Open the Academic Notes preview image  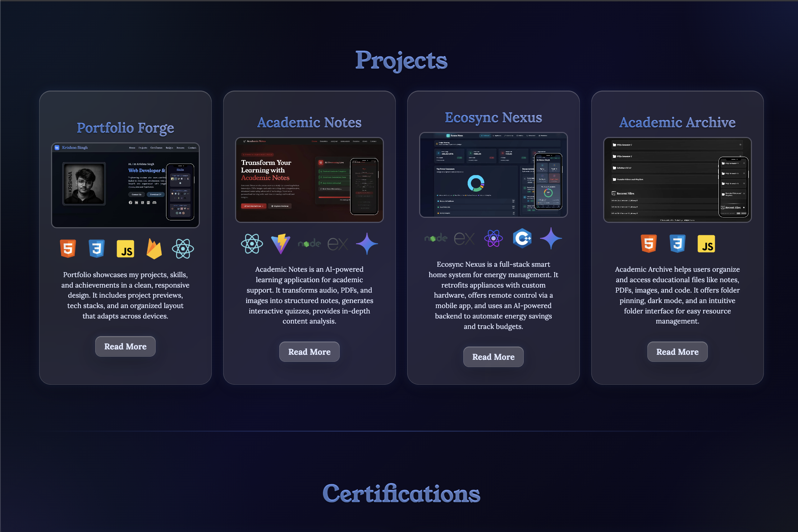coord(309,180)
